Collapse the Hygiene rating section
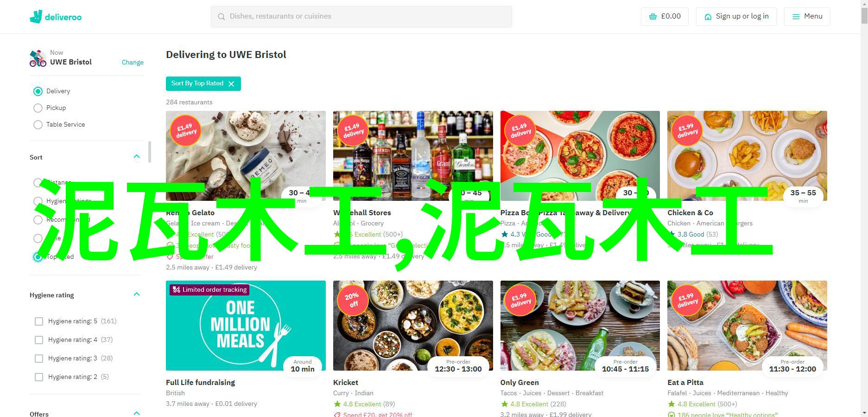Screen dimensions: 868x417 point(137,295)
